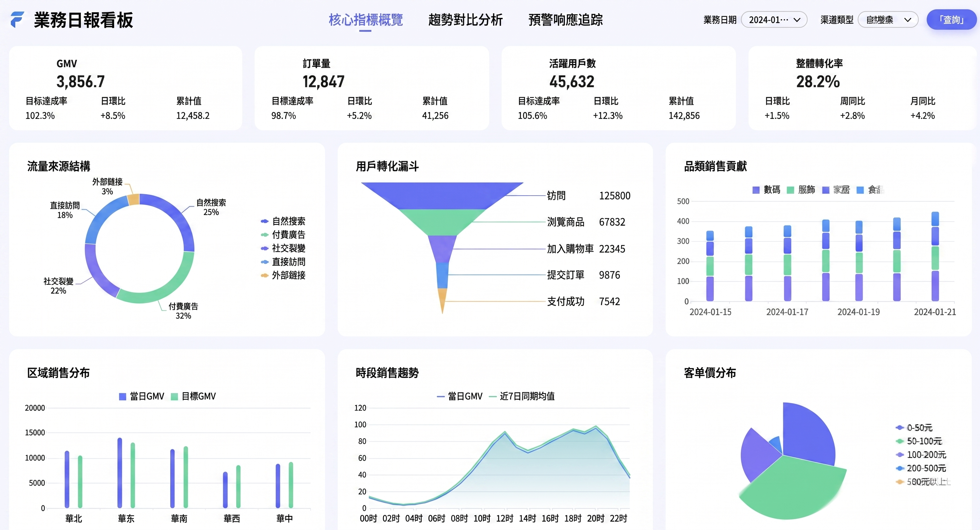Click 當日GMV legend square in regional chart
The image size is (980, 530).
click(123, 396)
